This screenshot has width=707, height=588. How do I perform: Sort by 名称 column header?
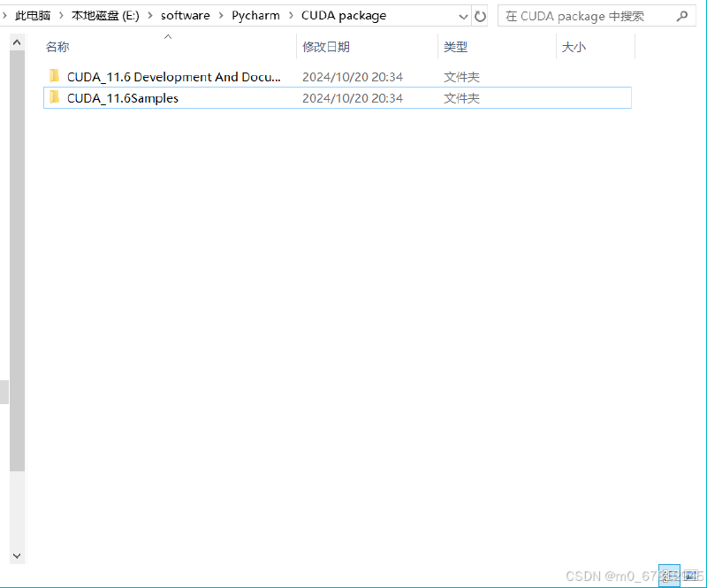click(x=57, y=47)
